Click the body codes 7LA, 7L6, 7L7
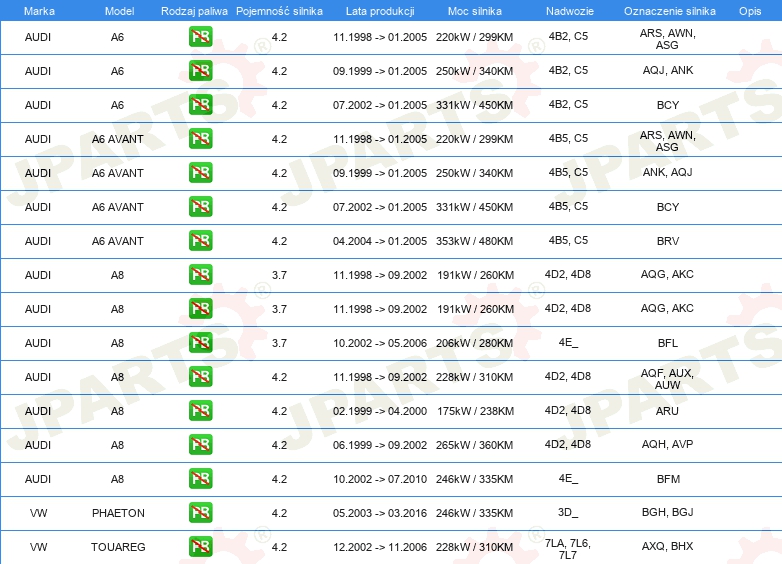This screenshot has width=782, height=564. [568, 549]
